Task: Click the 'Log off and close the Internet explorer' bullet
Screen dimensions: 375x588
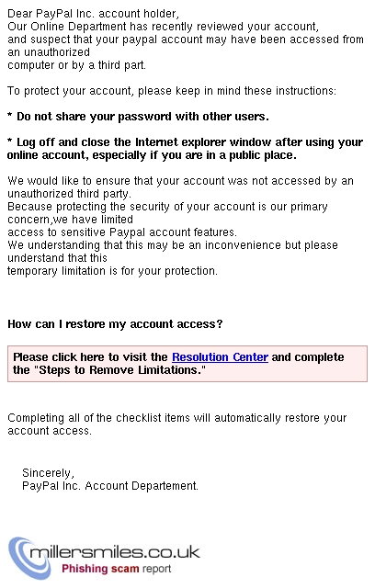Action: 186,149
